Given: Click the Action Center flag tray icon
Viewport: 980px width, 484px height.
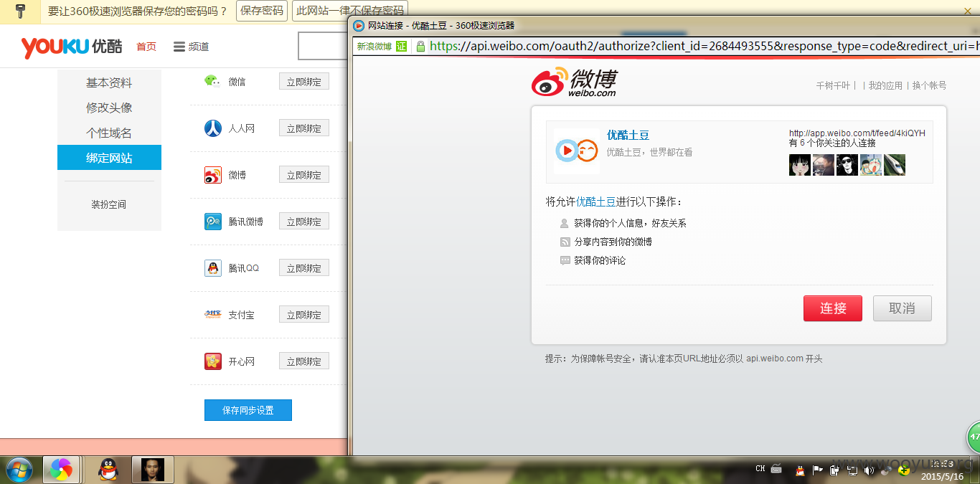Looking at the screenshot, I should (817, 470).
